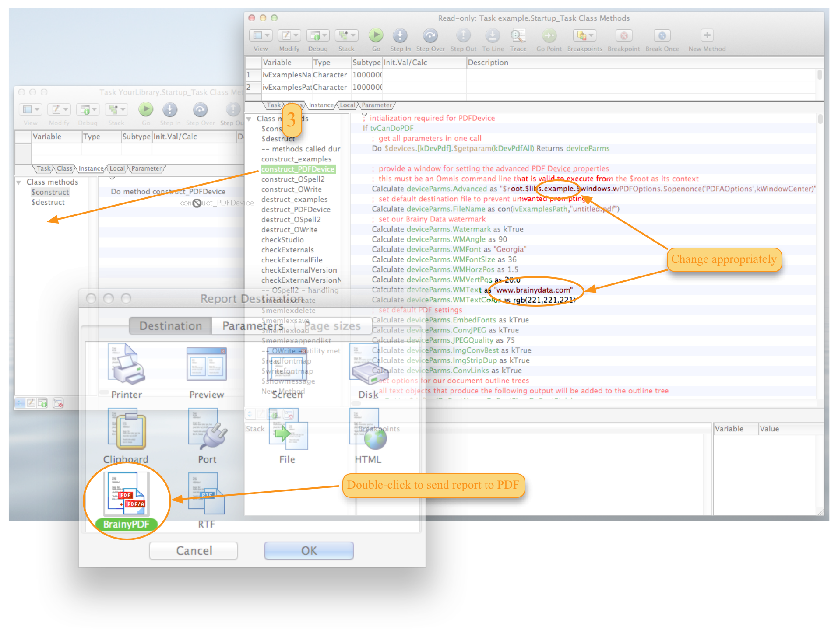Click the Go Point toolbar icon
Viewport: 838px width, 644px height.
tap(549, 35)
